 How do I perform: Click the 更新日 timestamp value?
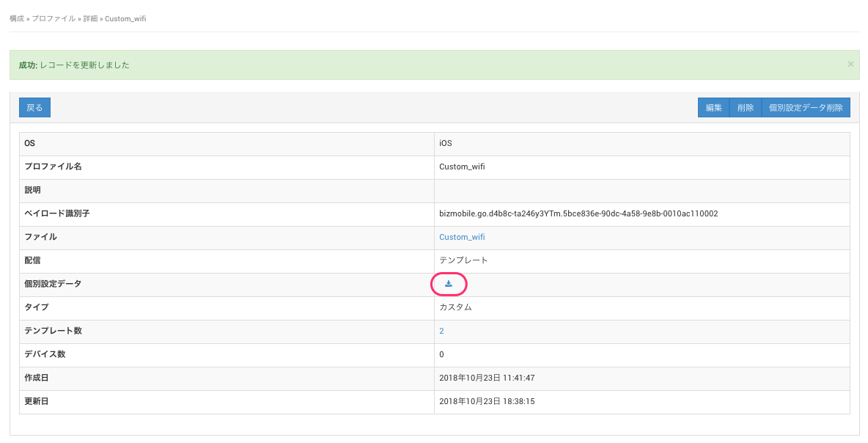pyautogui.click(x=487, y=401)
